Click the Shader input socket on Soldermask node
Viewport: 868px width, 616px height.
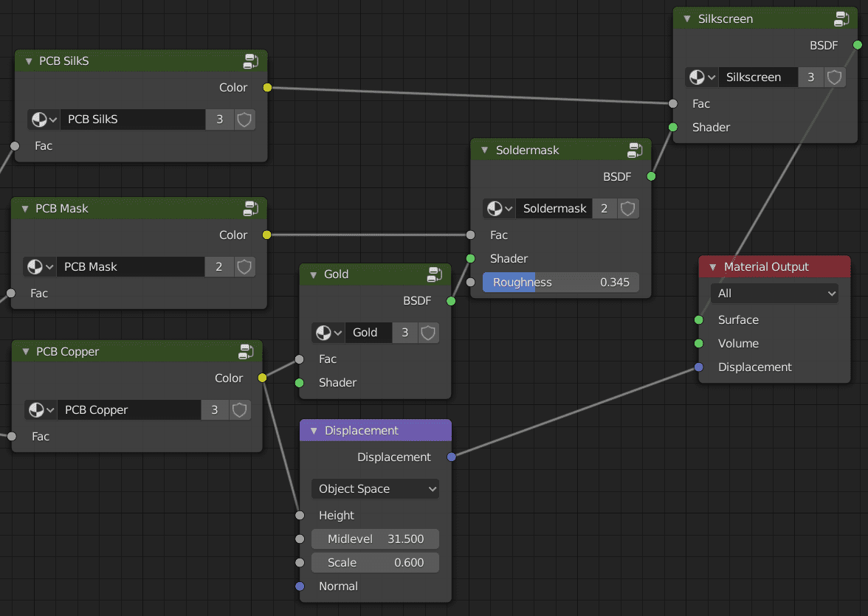coord(471,258)
